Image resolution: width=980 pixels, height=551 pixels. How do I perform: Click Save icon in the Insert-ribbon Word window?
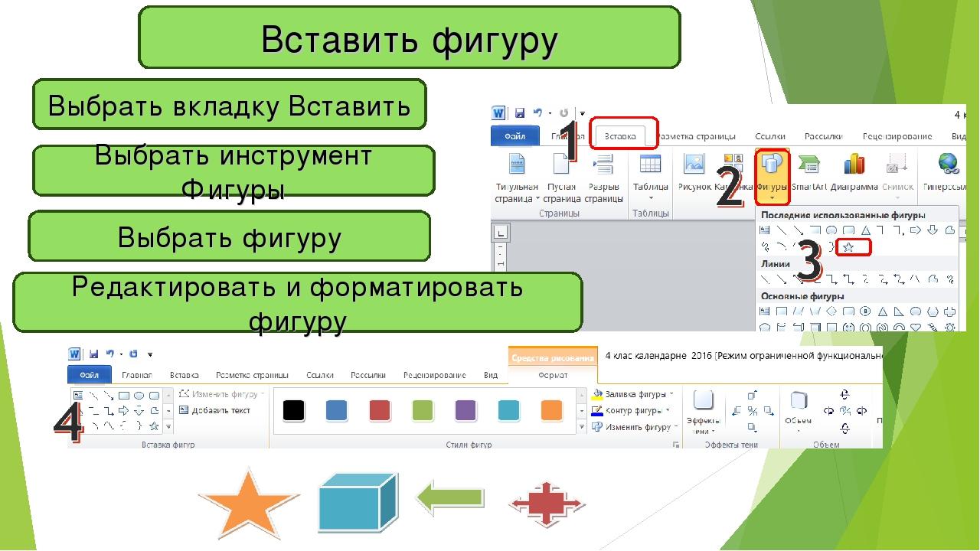pyautogui.click(x=520, y=113)
